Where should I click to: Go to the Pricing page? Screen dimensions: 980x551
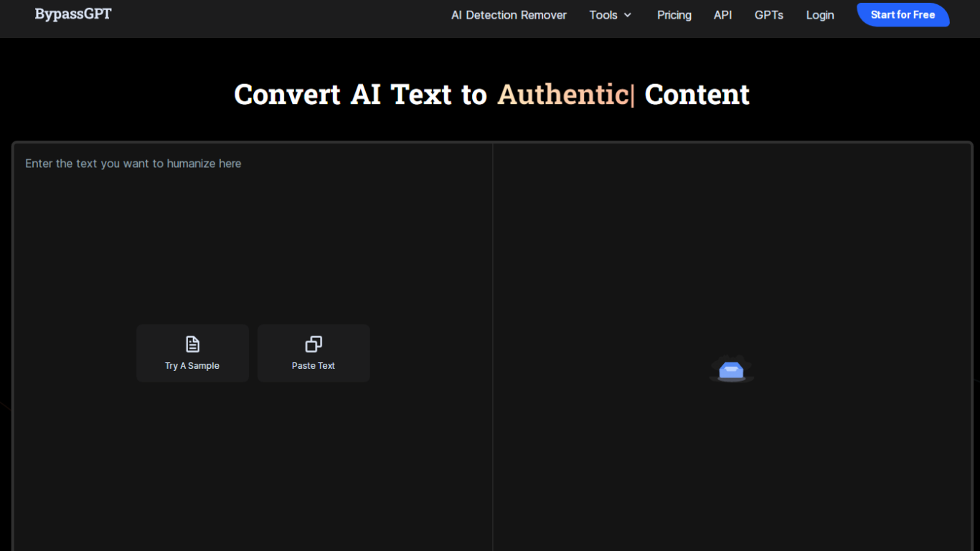click(674, 15)
